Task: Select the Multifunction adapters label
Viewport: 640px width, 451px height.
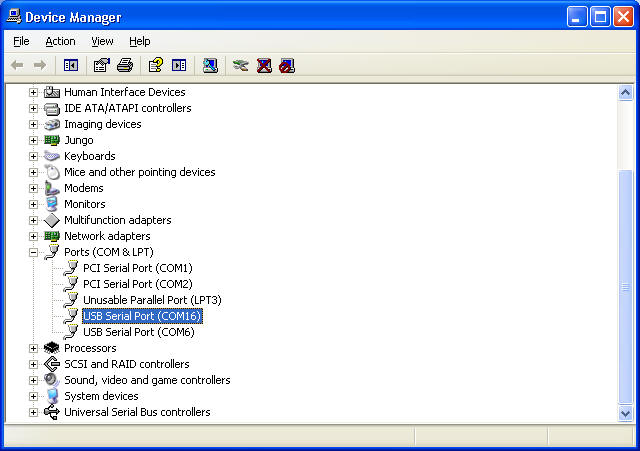Action: point(118,220)
